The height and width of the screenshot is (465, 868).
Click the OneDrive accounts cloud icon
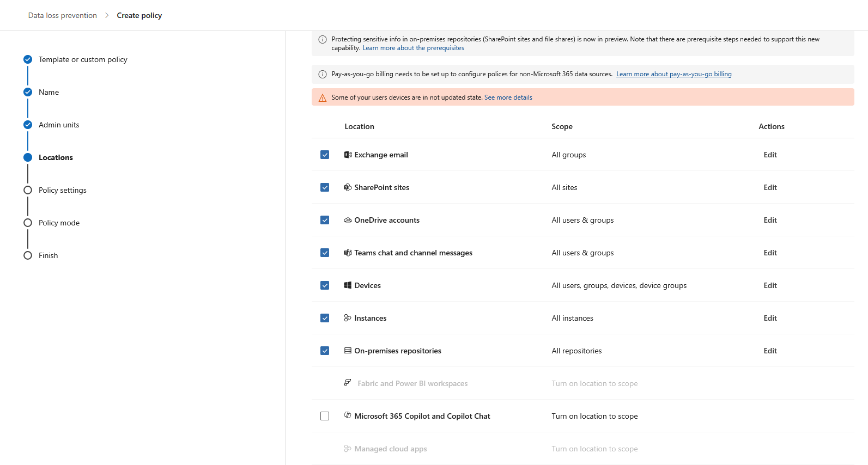pyautogui.click(x=348, y=220)
